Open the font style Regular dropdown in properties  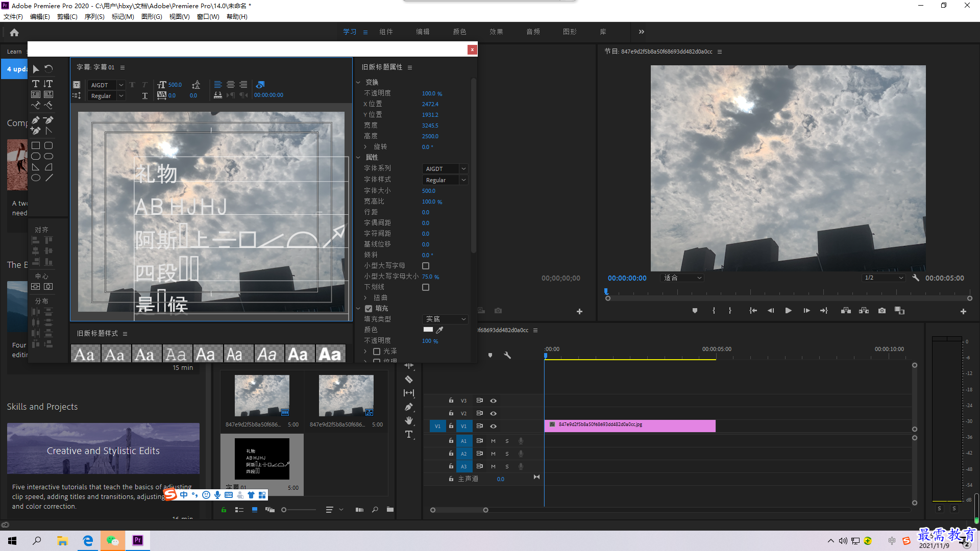445,180
